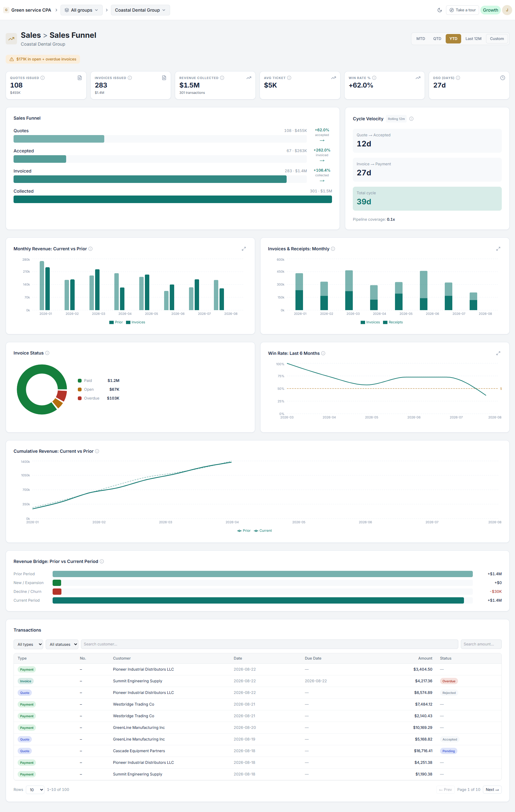Click info icon next to Avg Ticket
Image resolution: width=515 pixels, height=812 pixels.
point(289,78)
